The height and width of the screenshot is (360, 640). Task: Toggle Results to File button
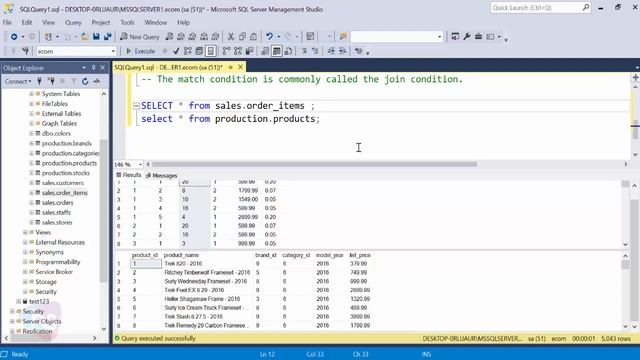click(288, 51)
